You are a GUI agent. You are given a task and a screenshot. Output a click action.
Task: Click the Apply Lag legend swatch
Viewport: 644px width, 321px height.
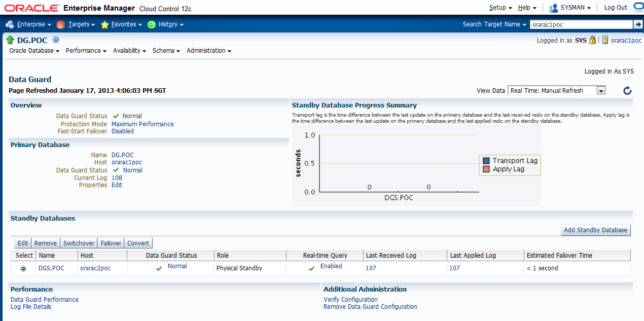tap(486, 169)
